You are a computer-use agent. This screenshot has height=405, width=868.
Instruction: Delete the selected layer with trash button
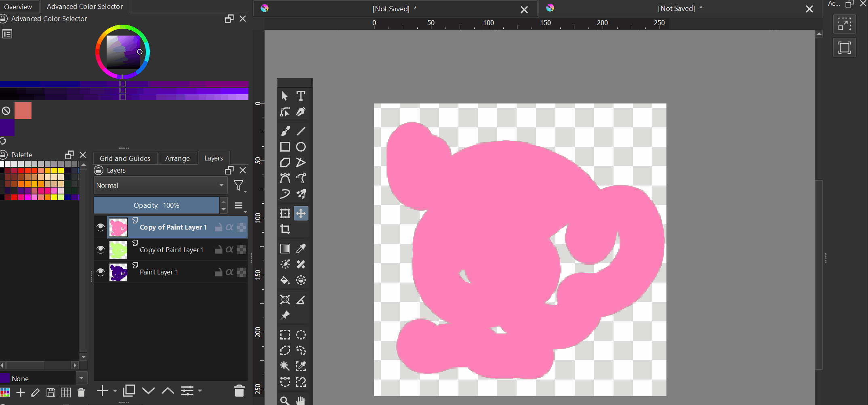[239, 391]
